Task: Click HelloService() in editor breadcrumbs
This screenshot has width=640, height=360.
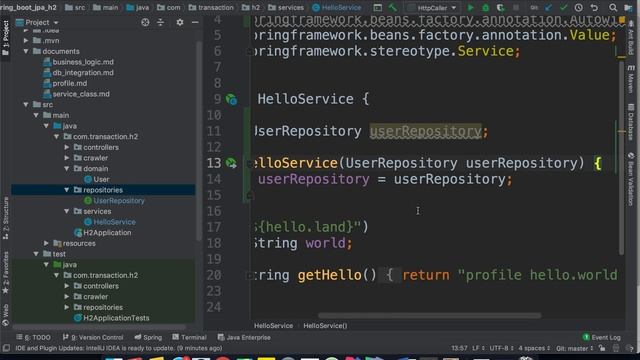Action: tap(325, 326)
